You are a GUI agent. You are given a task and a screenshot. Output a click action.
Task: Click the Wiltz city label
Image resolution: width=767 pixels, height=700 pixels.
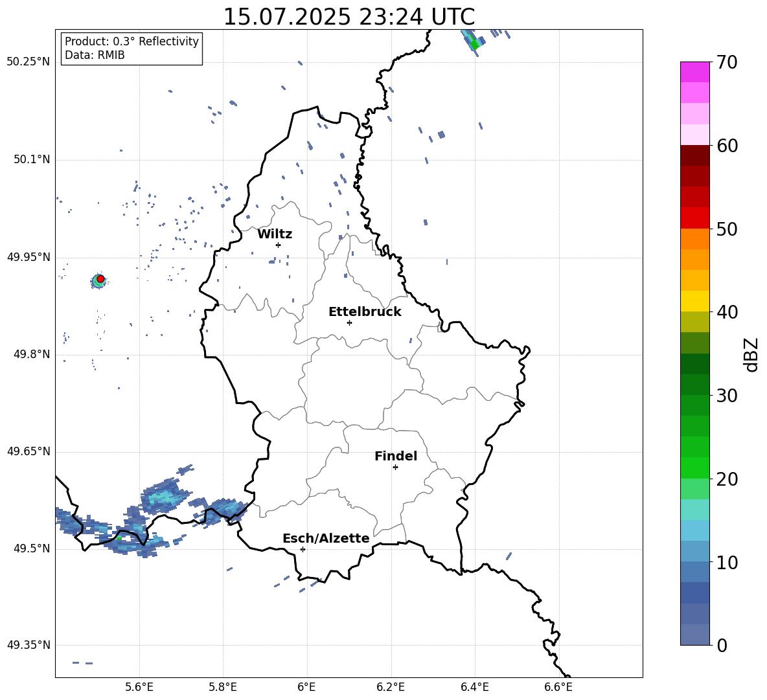(x=275, y=234)
